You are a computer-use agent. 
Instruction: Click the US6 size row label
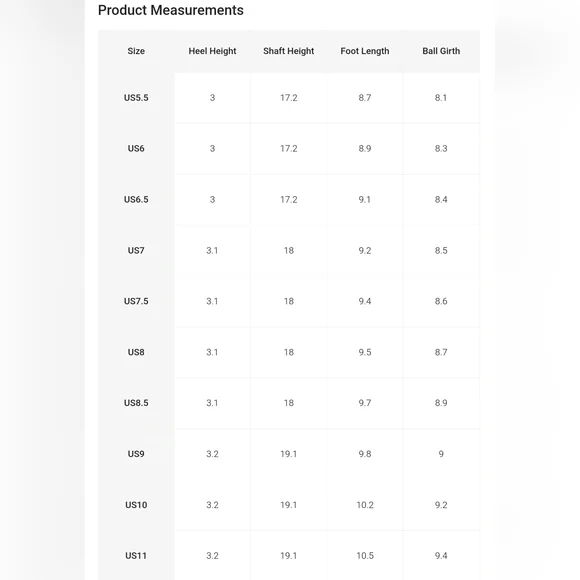point(136,148)
